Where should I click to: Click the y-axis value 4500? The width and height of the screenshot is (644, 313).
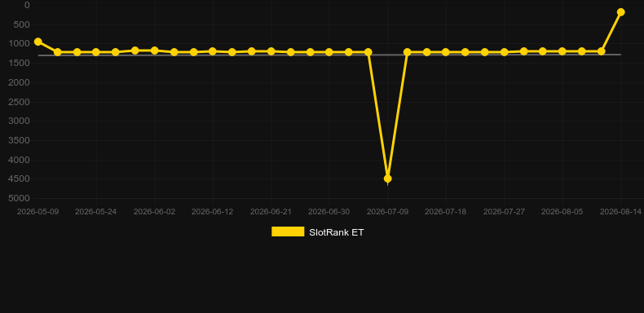(20, 179)
